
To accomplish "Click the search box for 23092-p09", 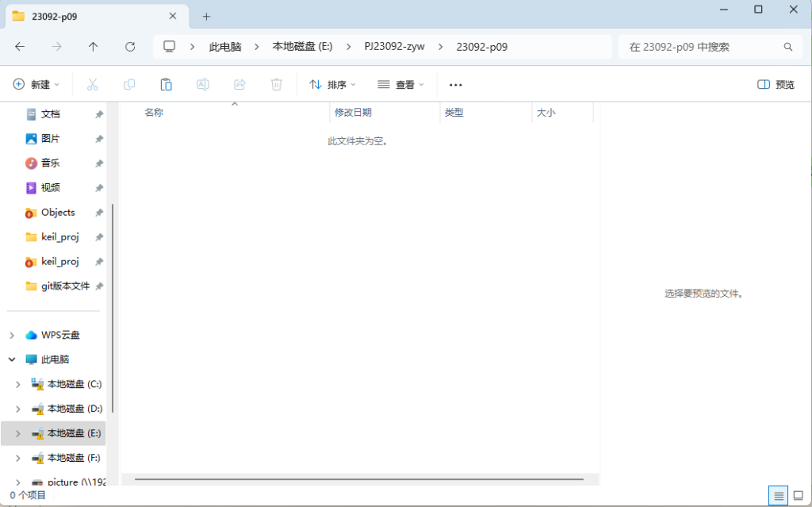I will point(702,47).
